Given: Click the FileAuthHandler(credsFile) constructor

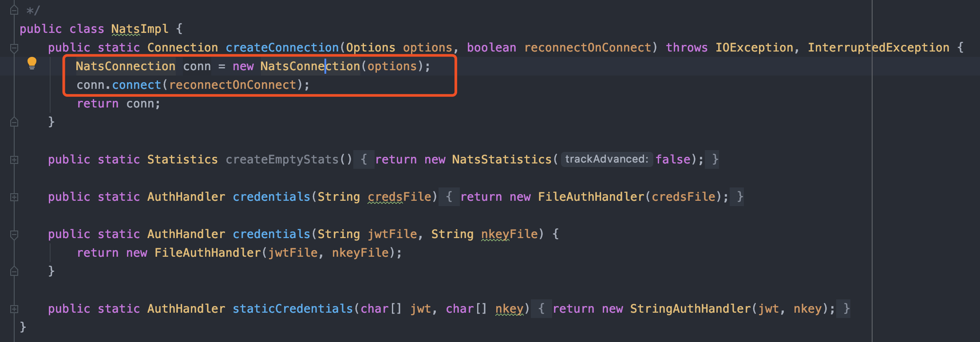Looking at the screenshot, I should 591,197.
